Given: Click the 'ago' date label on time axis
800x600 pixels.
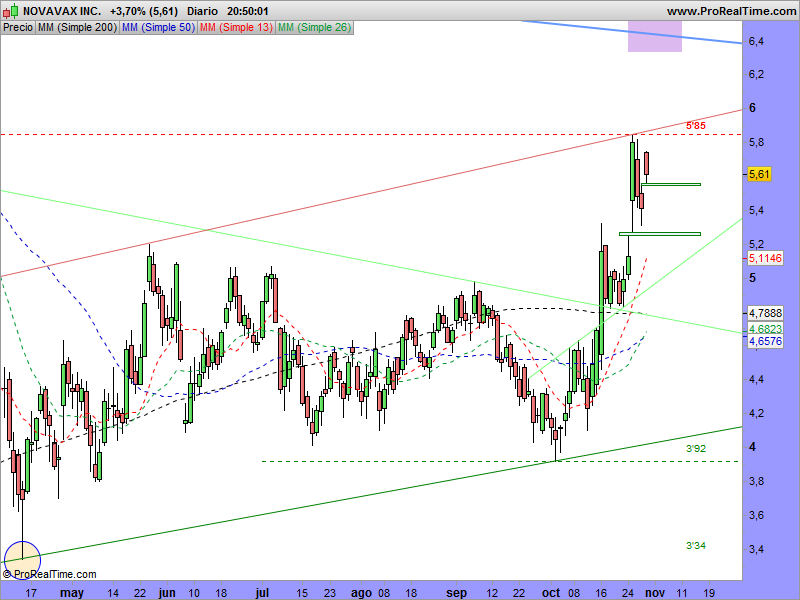Looking at the screenshot, I should [x=361, y=593].
